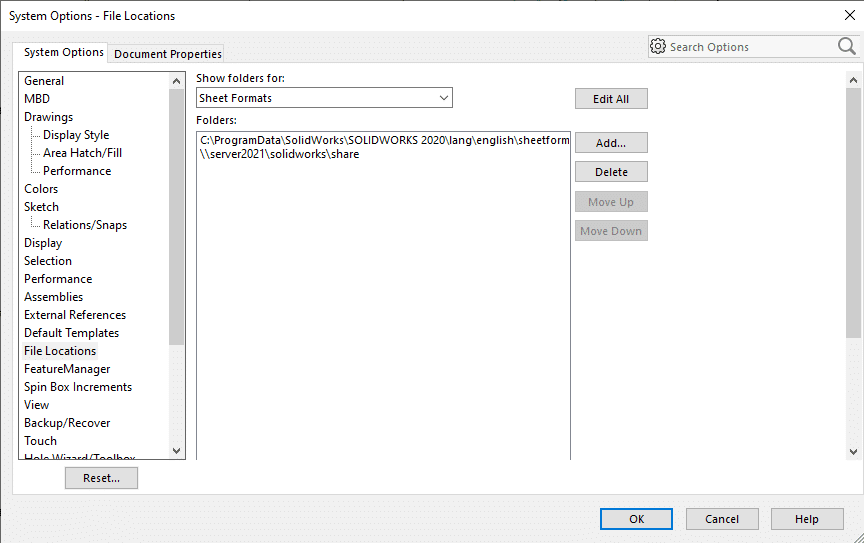This screenshot has height=543, width=864.
Task: Select Display Style under Drawings
Action: pos(76,135)
